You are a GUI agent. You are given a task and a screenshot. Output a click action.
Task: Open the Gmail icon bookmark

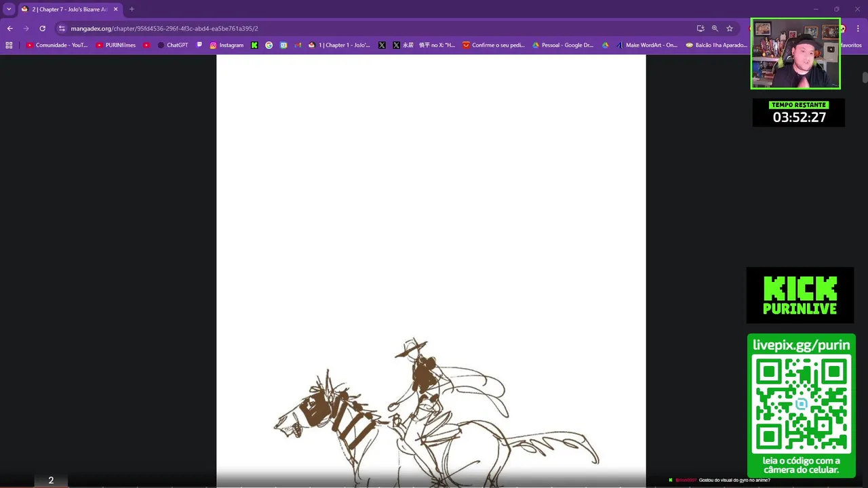click(x=298, y=45)
